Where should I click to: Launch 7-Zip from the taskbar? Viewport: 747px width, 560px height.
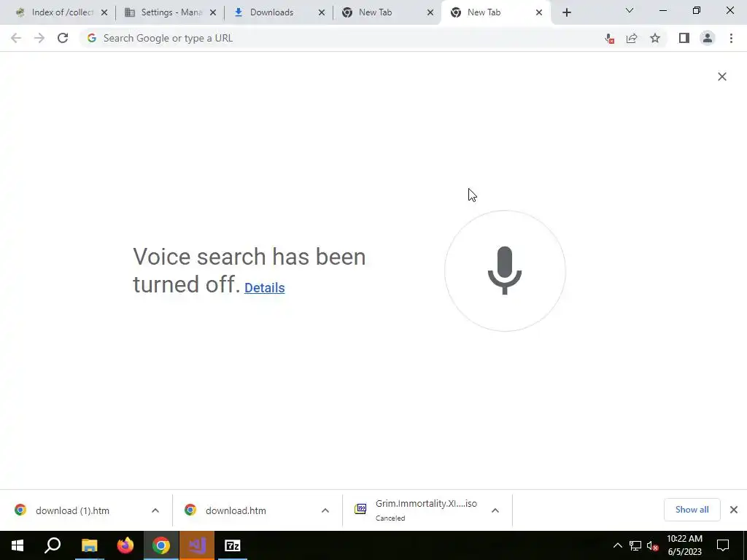pos(233,545)
